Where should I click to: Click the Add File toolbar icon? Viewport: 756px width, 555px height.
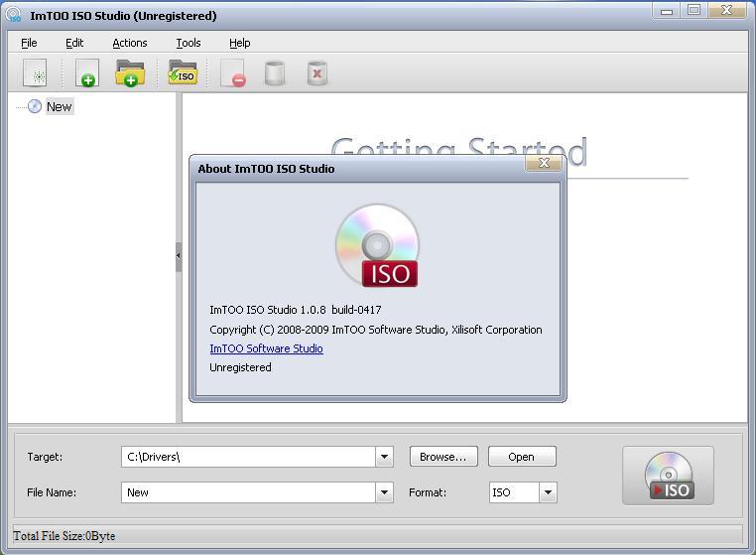(87, 73)
